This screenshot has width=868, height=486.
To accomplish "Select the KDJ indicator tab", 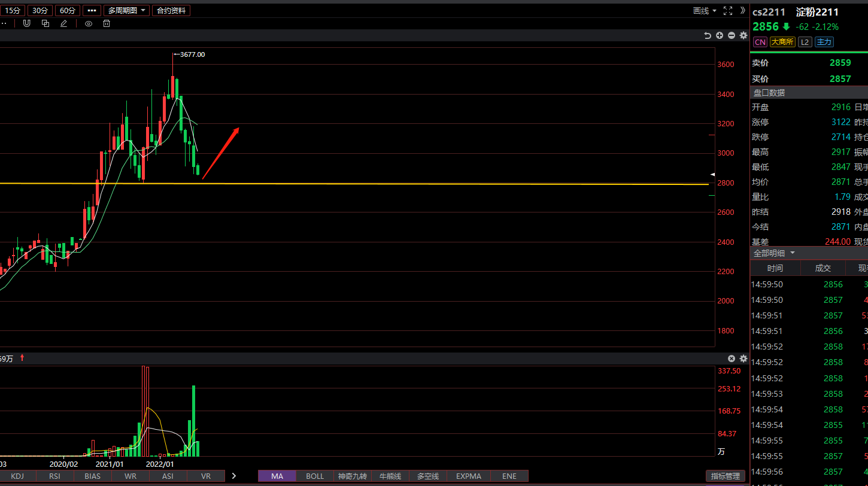I will click(18, 476).
